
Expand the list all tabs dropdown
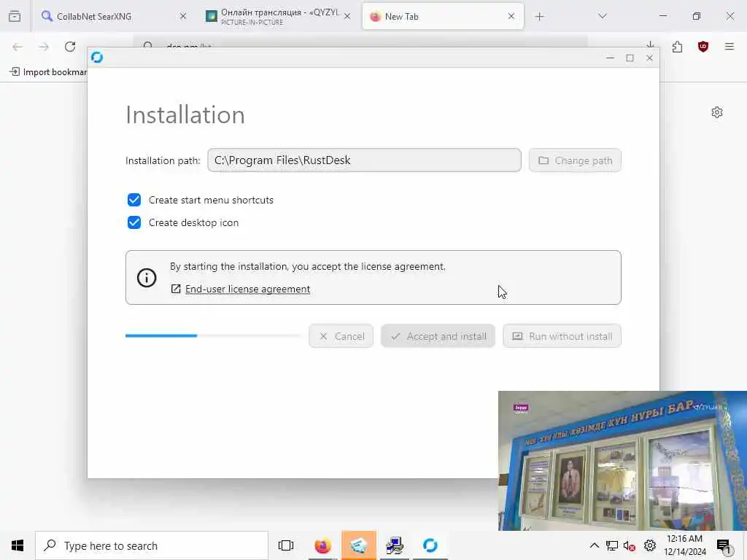click(x=603, y=16)
